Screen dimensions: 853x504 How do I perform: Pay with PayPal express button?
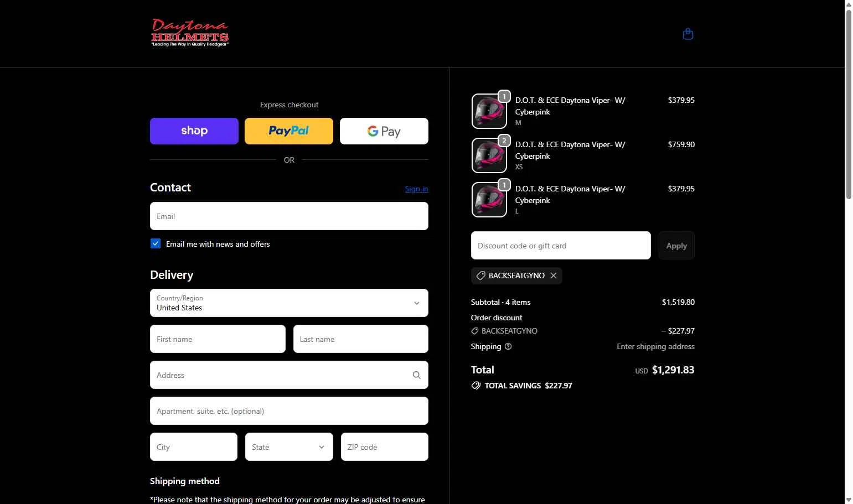tap(289, 131)
